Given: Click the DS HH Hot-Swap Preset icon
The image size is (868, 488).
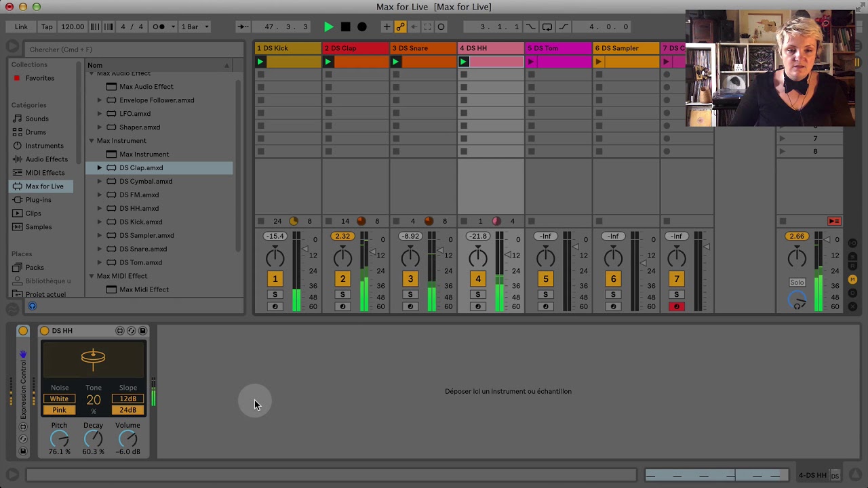Looking at the screenshot, I should click(x=131, y=331).
